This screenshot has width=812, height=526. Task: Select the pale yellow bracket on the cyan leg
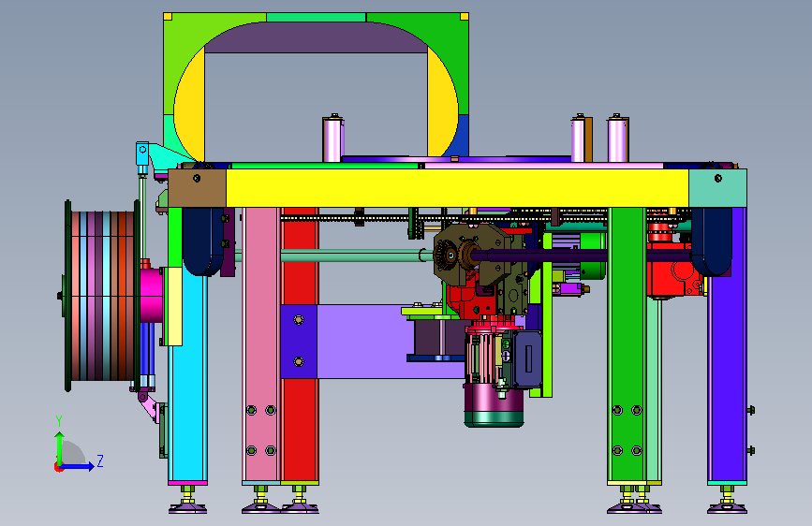(173, 306)
